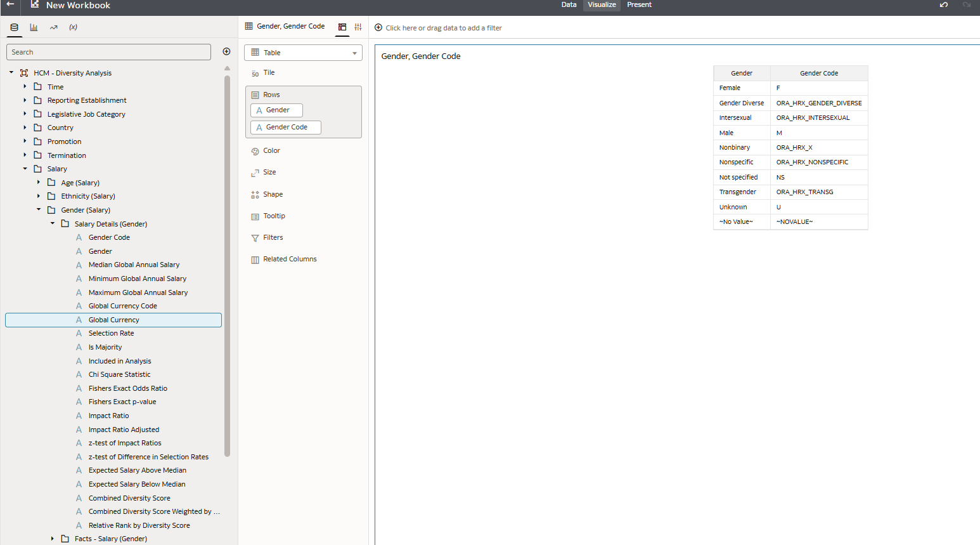
Task: Open the Parameters (x) panel icon
Action: pyautogui.click(x=74, y=27)
